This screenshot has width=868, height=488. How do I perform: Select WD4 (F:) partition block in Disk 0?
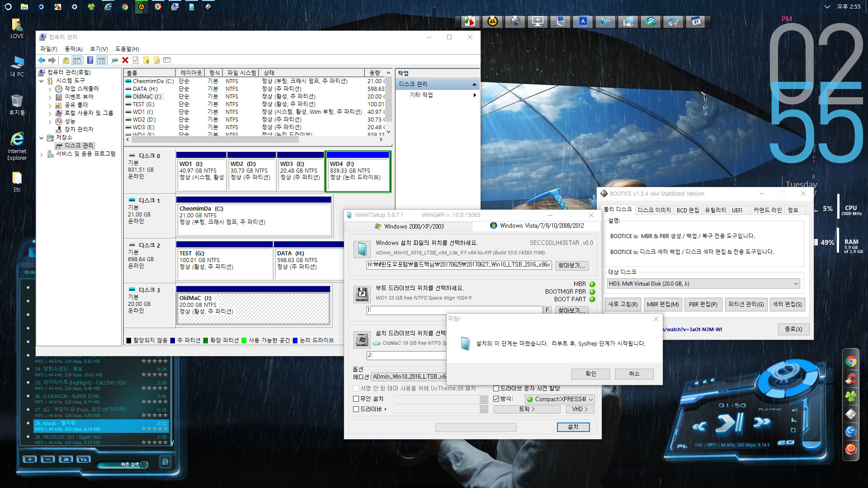(x=357, y=172)
